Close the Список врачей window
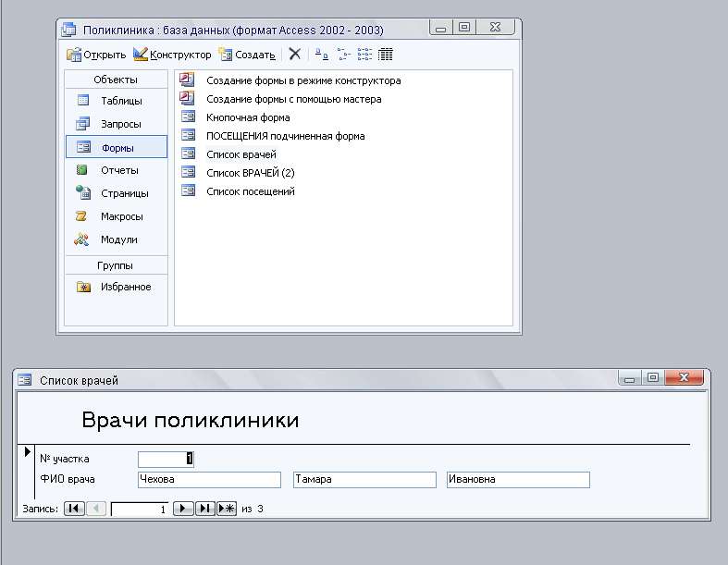Viewport: 728px width, 565px height. tap(685, 378)
